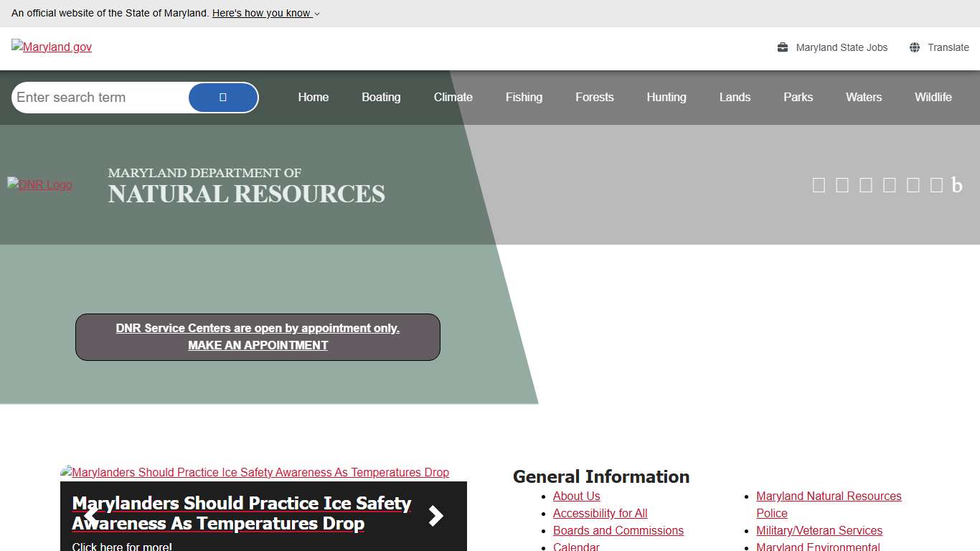Select Hunting in the navigation bar

click(666, 98)
